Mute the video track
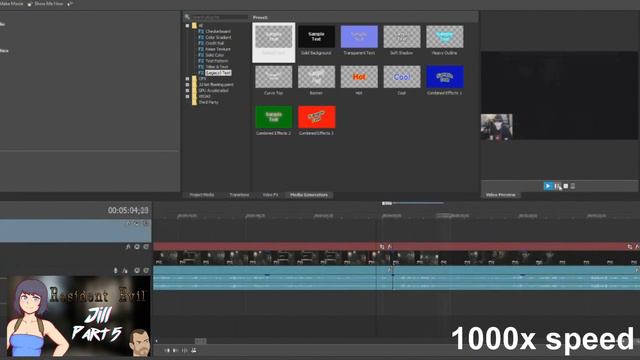Viewport: 640px width, 360px height. click(137, 247)
